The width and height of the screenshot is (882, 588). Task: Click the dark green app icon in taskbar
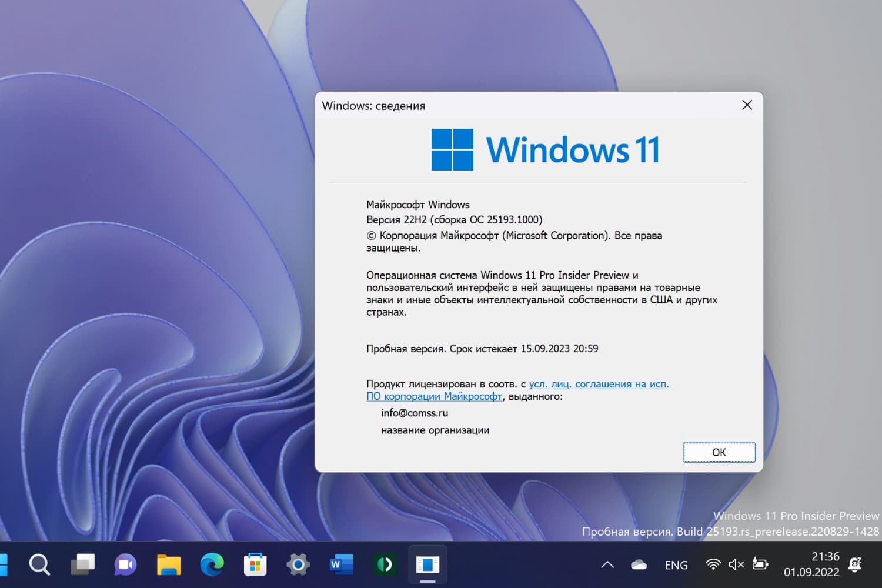point(385,565)
